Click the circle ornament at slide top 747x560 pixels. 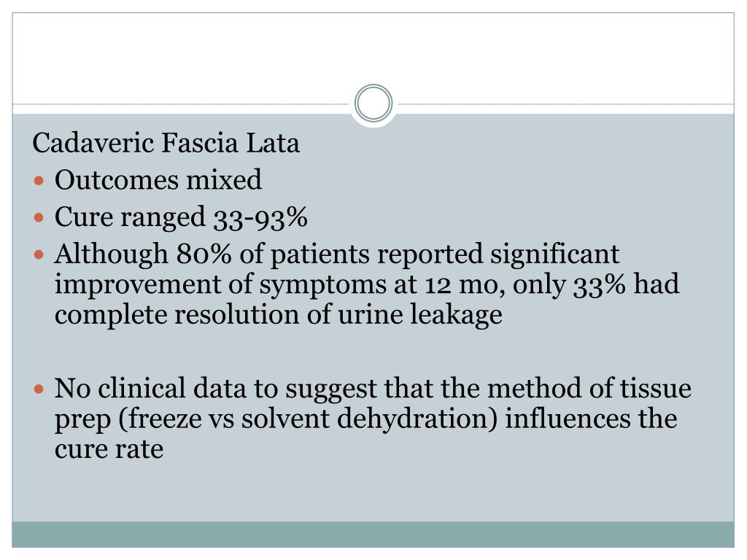373,103
